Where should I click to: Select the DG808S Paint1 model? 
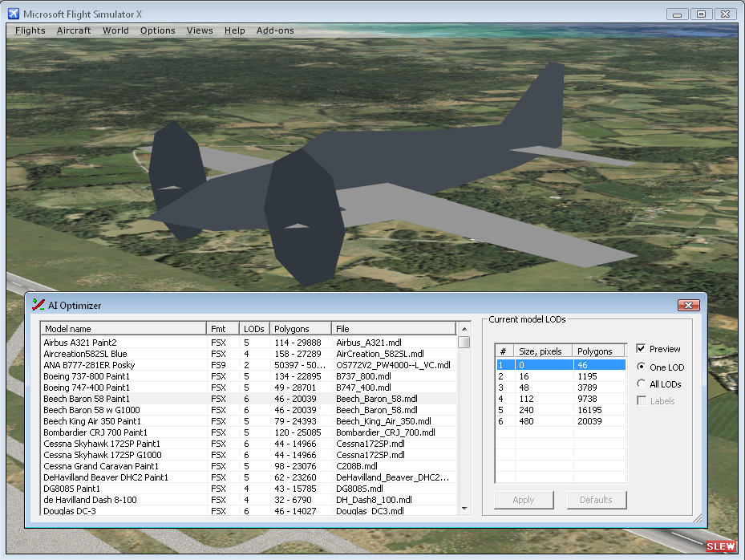(x=249, y=489)
